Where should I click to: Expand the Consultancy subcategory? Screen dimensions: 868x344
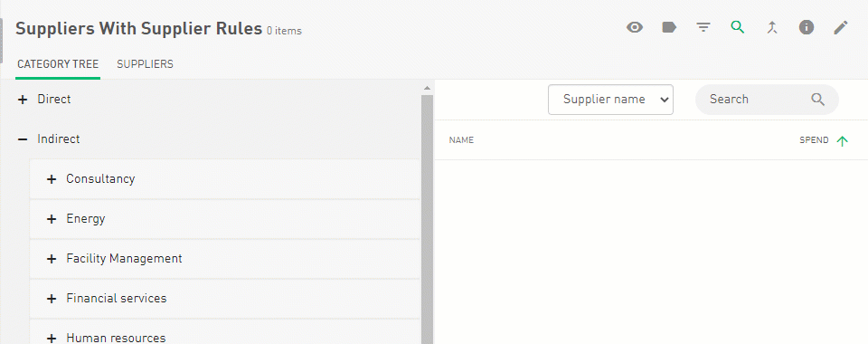click(52, 179)
